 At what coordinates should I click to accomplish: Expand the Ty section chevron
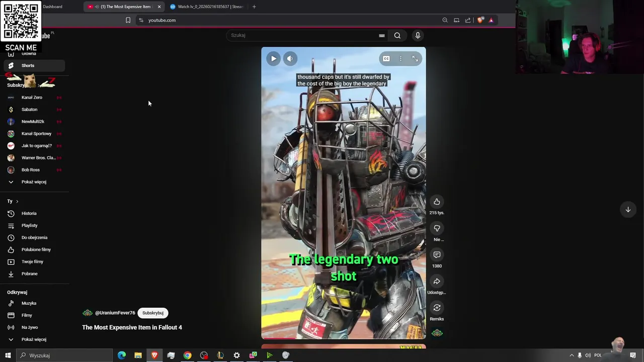point(17,201)
